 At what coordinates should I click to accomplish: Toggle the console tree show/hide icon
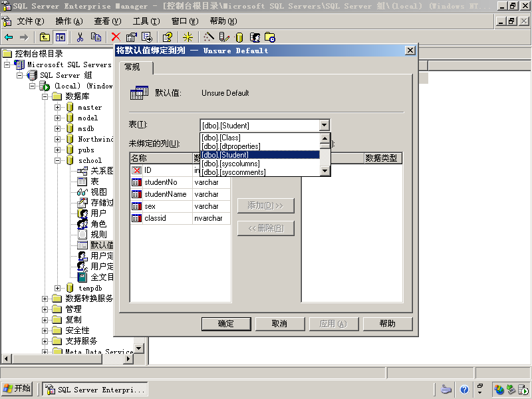[x=60, y=37]
